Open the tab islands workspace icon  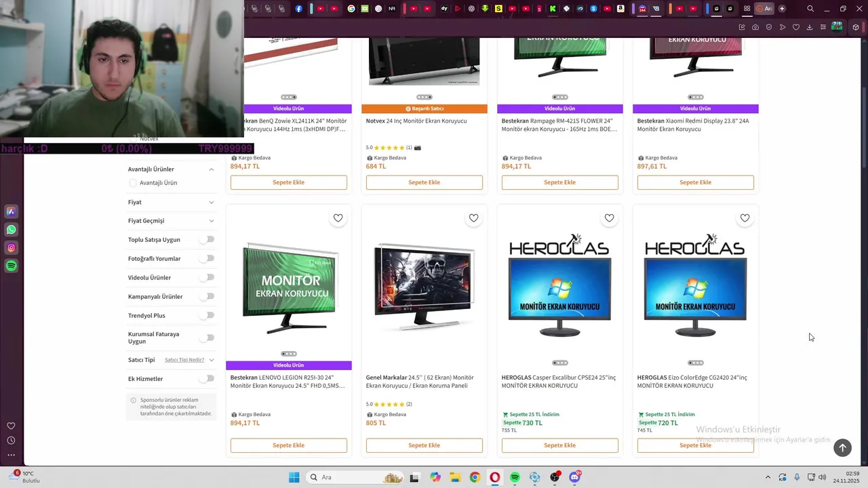(747, 9)
